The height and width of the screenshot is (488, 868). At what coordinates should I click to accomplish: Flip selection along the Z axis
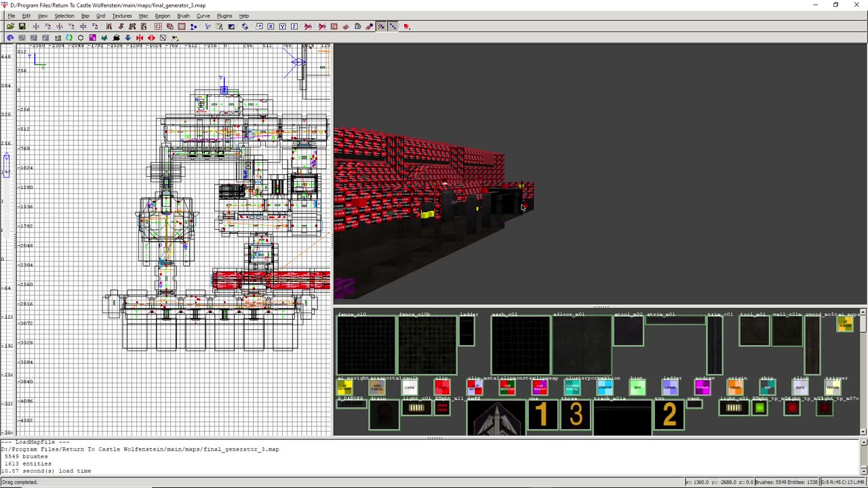(83, 26)
